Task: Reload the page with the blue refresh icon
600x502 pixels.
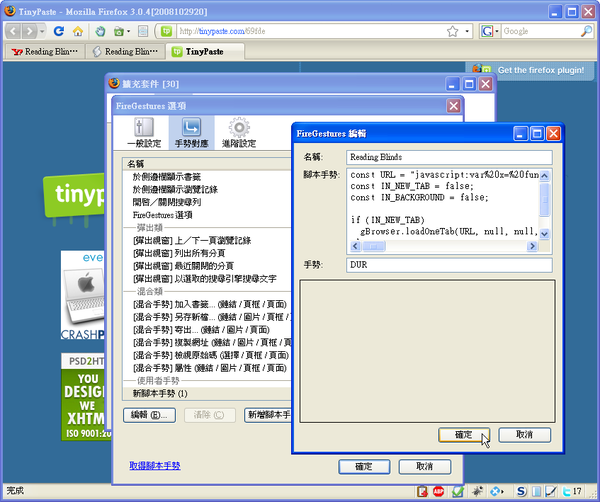Action: click(x=59, y=31)
